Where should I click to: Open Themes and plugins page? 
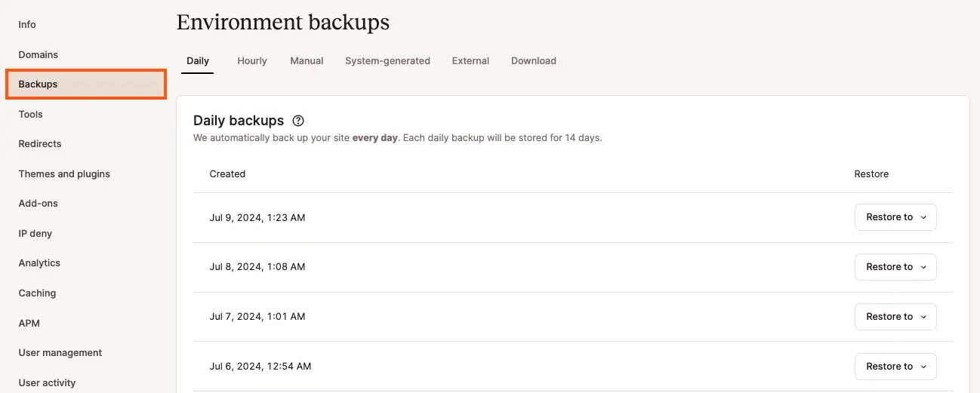[64, 174]
